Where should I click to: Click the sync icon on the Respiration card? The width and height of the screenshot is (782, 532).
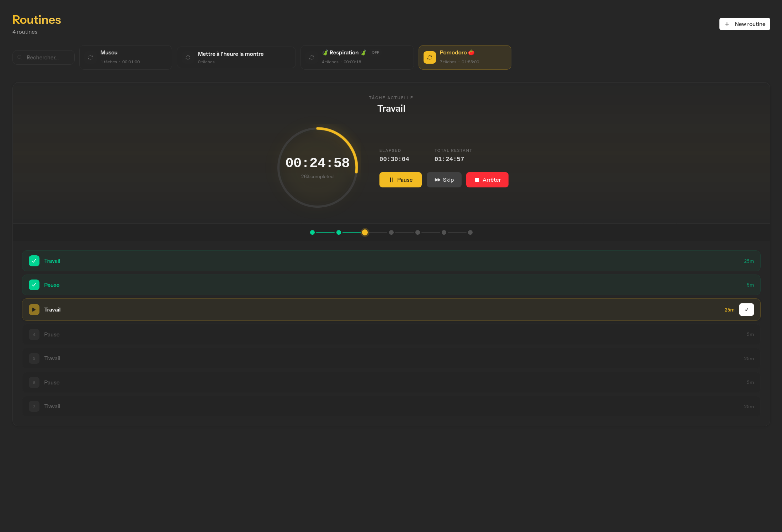pyautogui.click(x=312, y=57)
